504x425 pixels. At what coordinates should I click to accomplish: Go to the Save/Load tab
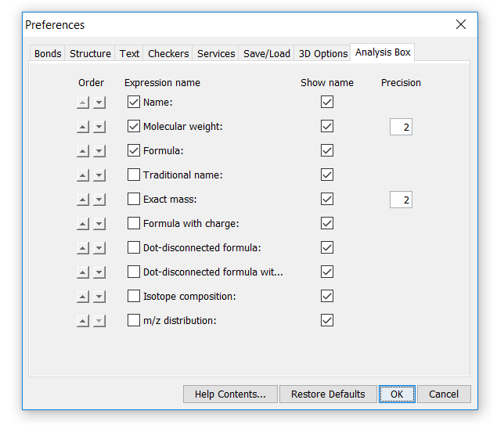pyautogui.click(x=266, y=53)
